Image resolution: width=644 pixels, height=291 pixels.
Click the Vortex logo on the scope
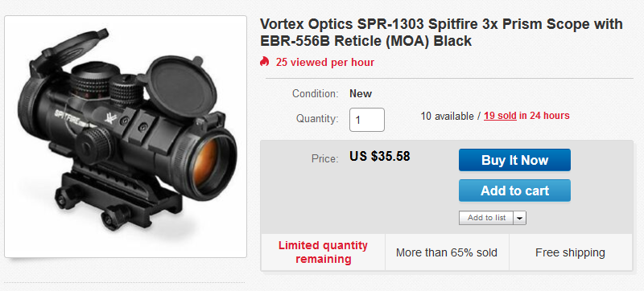click(x=110, y=118)
